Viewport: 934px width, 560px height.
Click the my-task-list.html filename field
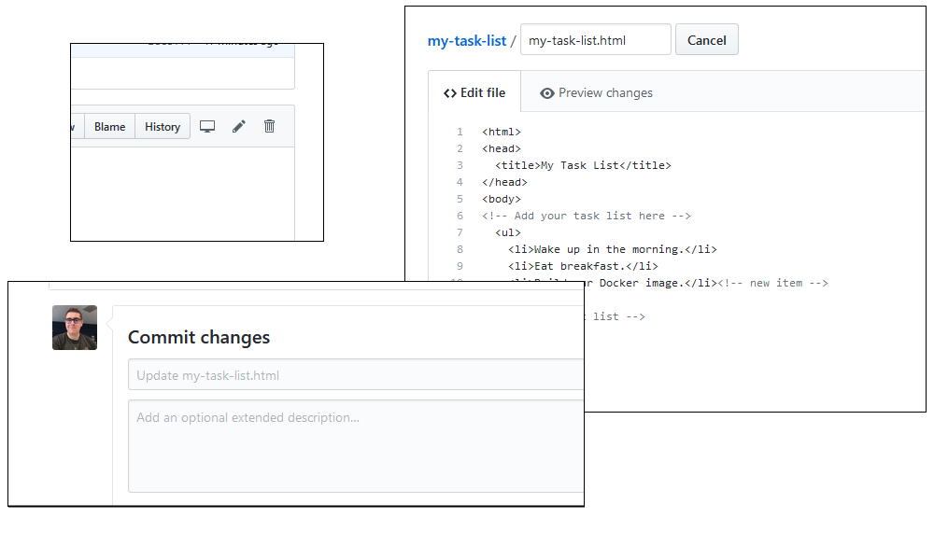tap(595, 39)
